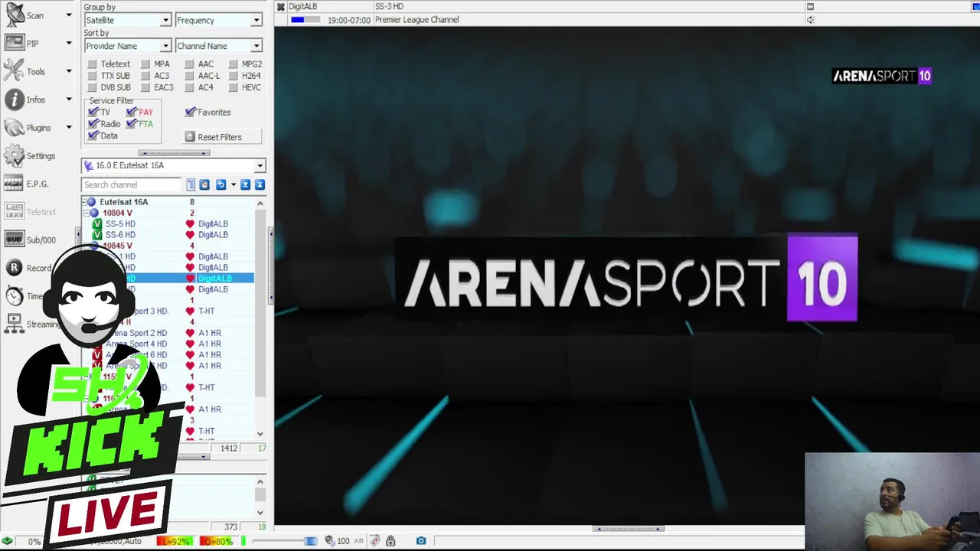
Task: Click the mute speaker icon in the top info bar
Action: pyautogui.click(x=810, y=20)
